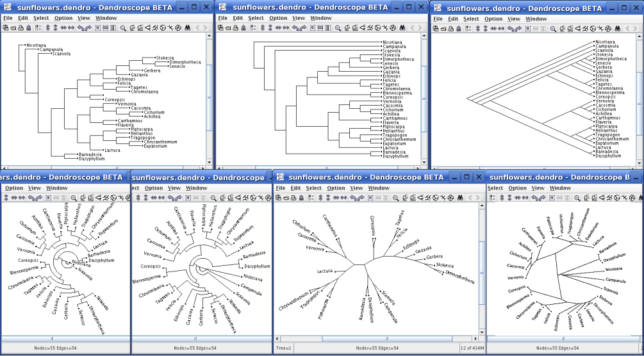The width and height of the screenshot is (644, 356).
Task: Click the horizontal contract arrows icon in the radial phylogram toolbar
Action: click(343, 198)
